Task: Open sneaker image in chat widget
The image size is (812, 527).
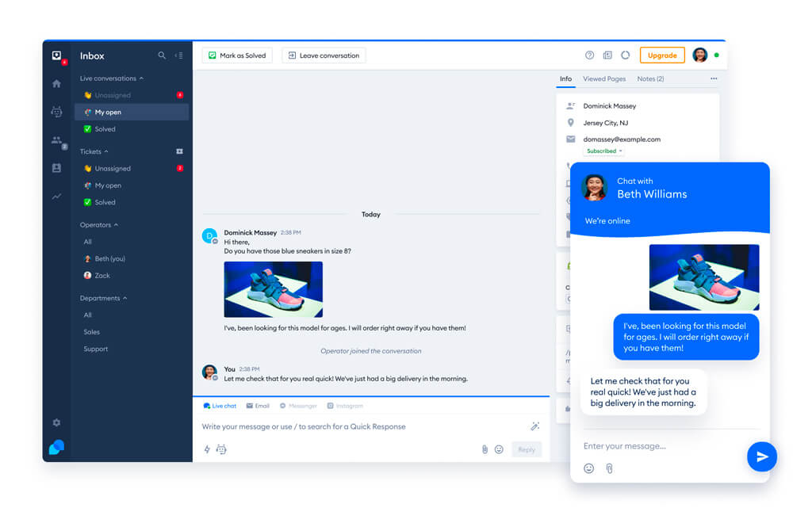Action: (x=704, y=277)
